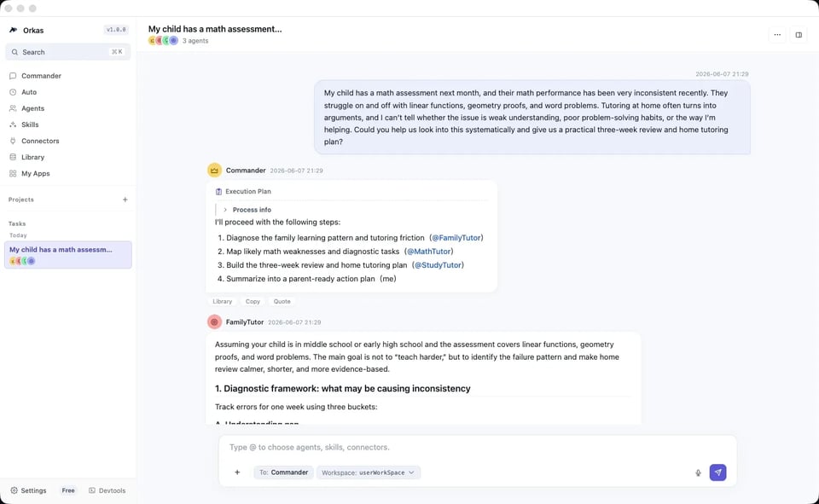Open the Connectors plug icon in sidebar
This screenshot has width=819, height=504.
pyautogui.click(x=13, y=141)
